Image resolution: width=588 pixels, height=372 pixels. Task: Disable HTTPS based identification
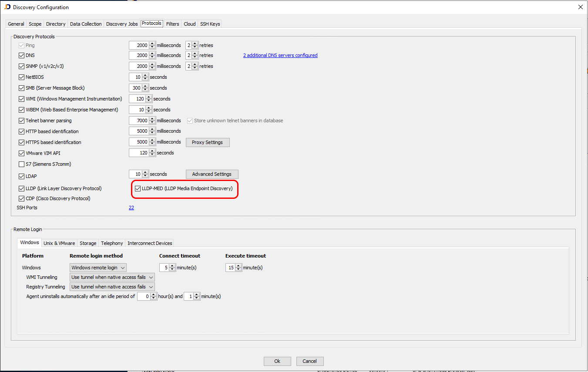[21, 142]
